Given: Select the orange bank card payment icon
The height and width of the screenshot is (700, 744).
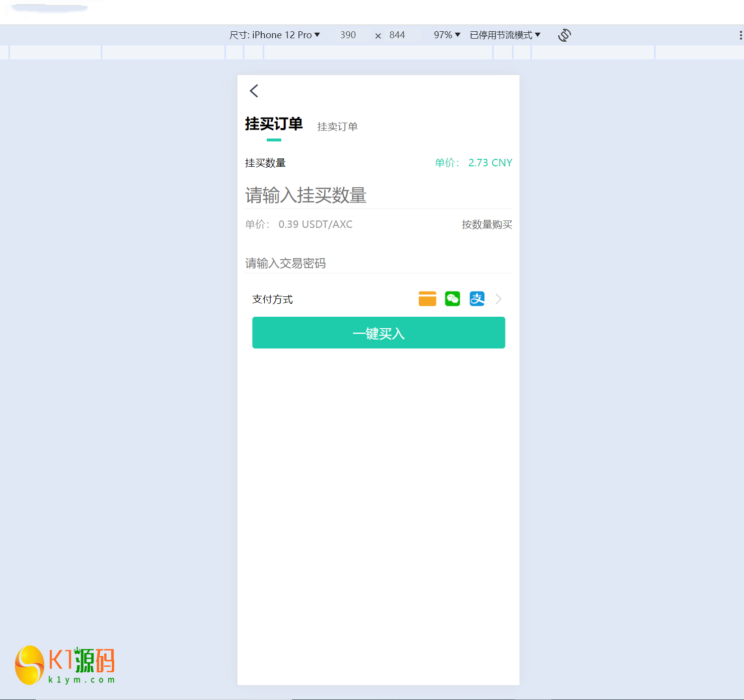Looking at the screenshot, I should (427, 299).
